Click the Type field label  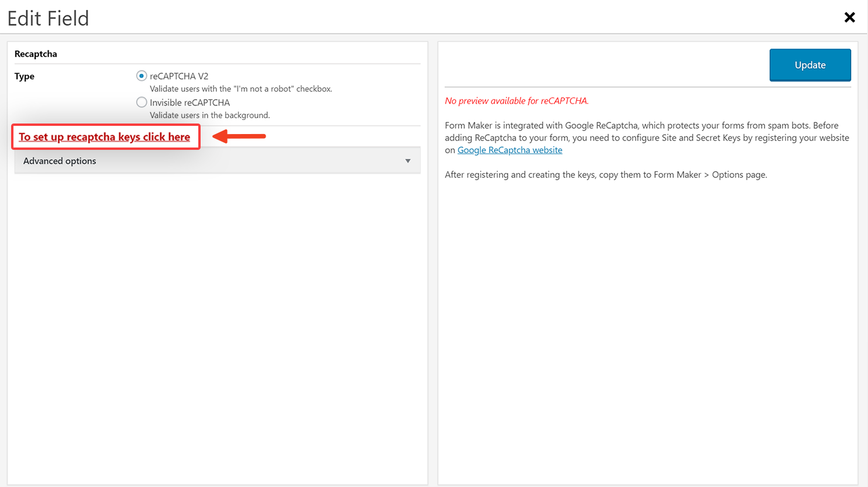pyautogui.click(x=25, y=76)
